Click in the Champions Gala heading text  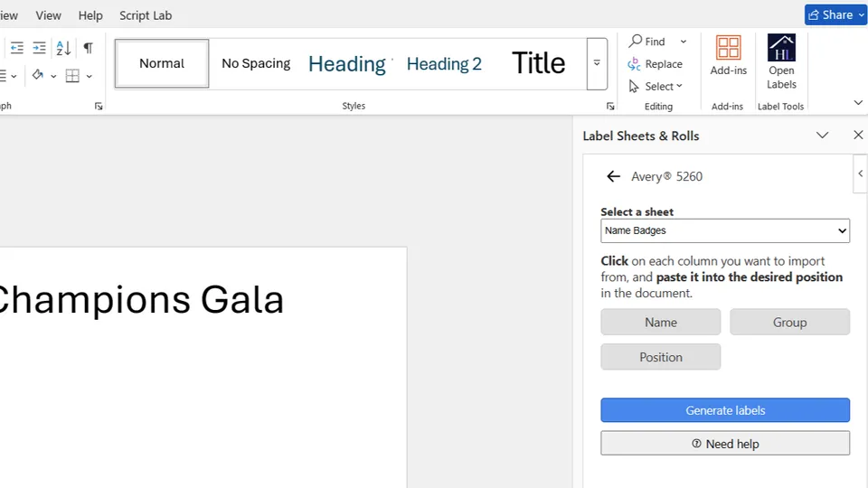[x=141, y=300]
